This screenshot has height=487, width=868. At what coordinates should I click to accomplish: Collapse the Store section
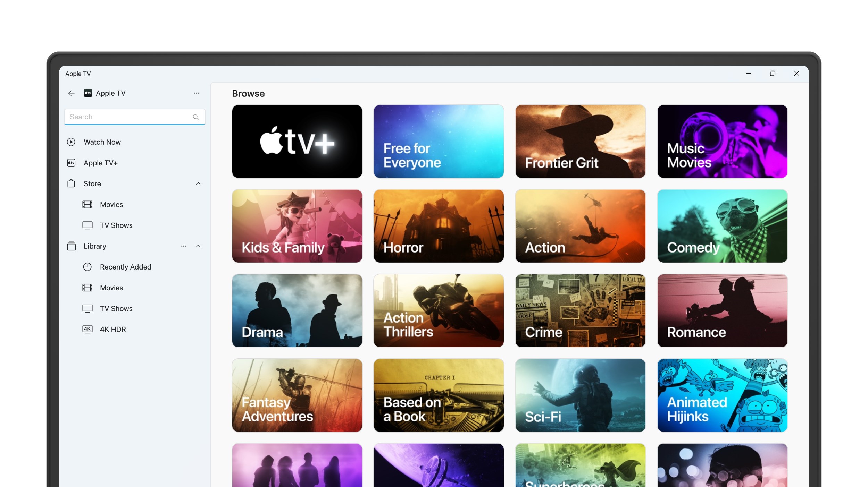[197, 183]
